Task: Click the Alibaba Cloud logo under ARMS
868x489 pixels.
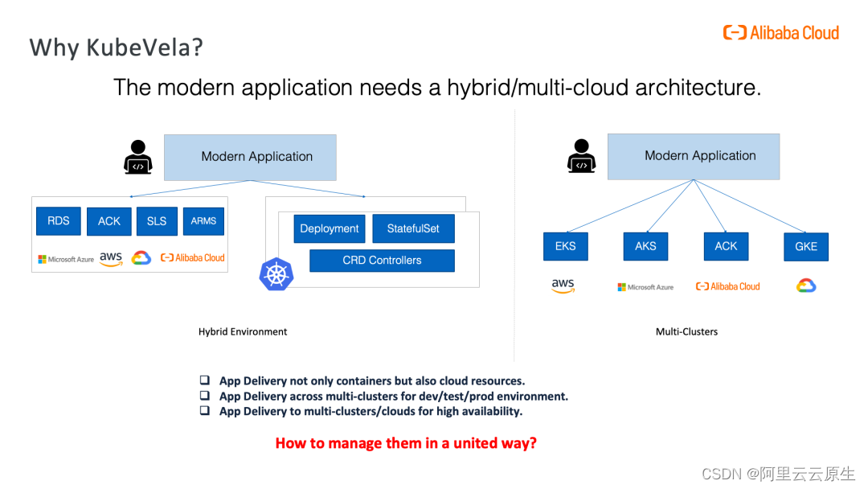Action: click(193, 257)
